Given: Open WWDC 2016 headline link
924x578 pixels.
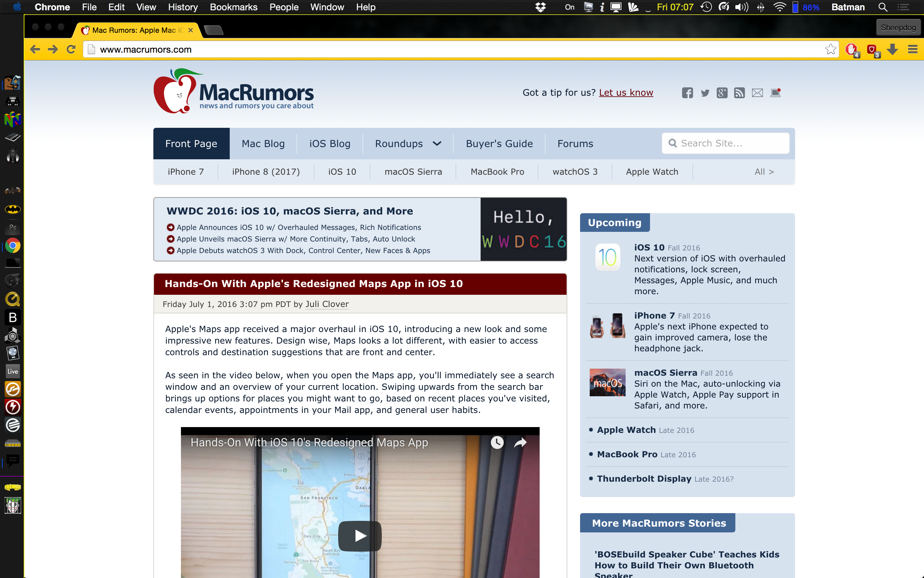Looking at the screenshot, I should [x=290, y=211].
